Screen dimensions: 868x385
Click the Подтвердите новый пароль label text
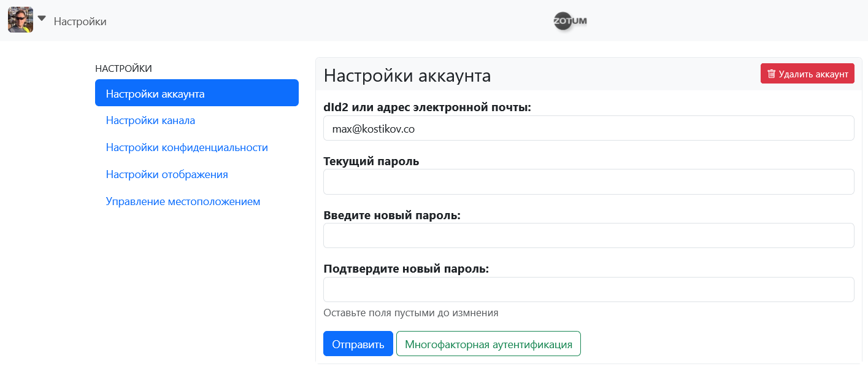point(405,269)
